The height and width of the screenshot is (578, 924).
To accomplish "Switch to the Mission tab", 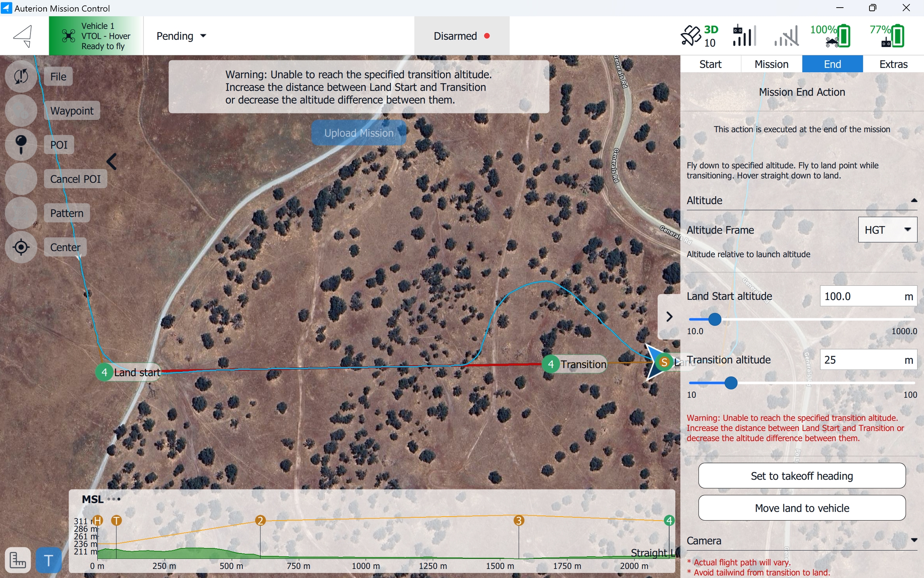I will pos(771,64).
